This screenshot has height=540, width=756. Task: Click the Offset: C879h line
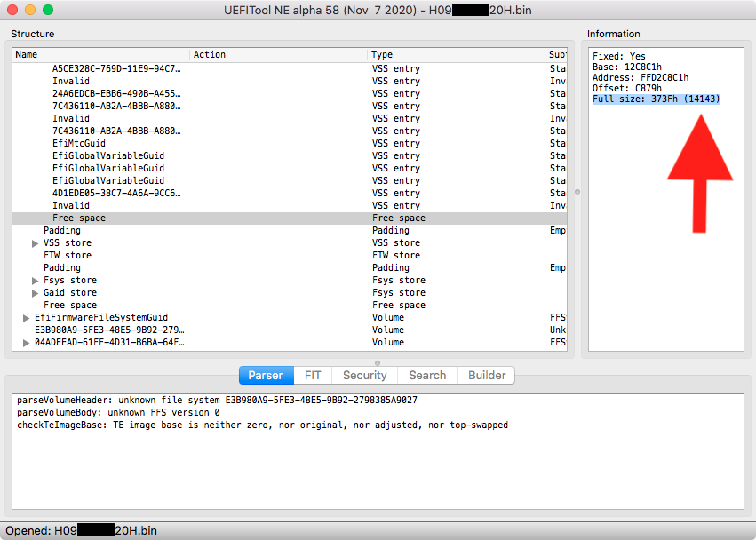pos(627,88)
